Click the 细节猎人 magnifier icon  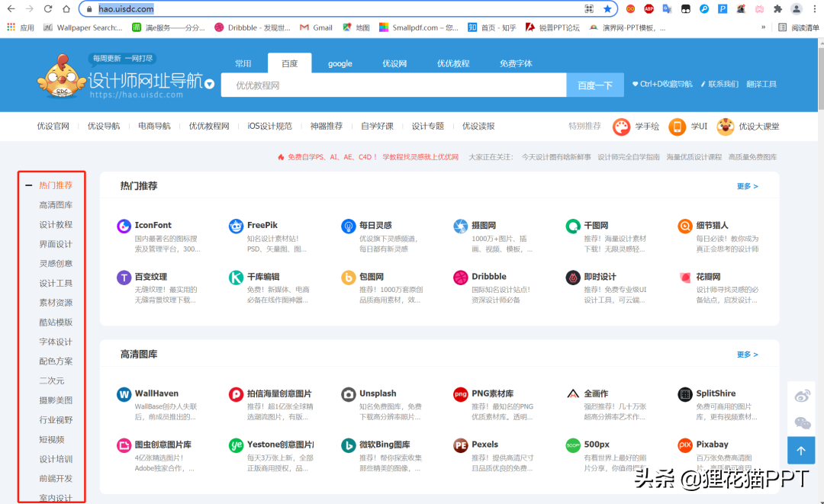pyautogui.click(x=684, y=226)
